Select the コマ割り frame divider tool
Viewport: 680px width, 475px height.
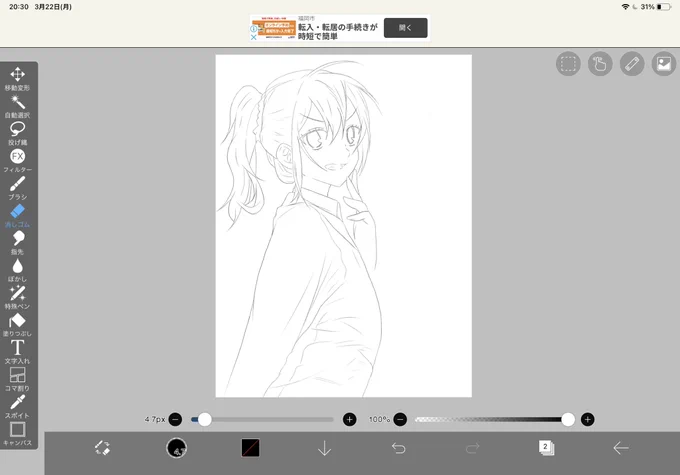17,380
